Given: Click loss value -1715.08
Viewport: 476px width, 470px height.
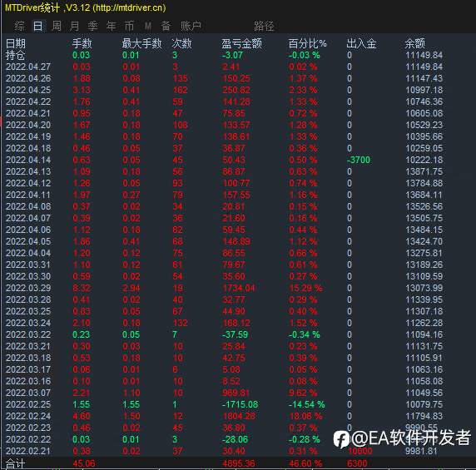Looking at the screenshot, I should point(240,404).
